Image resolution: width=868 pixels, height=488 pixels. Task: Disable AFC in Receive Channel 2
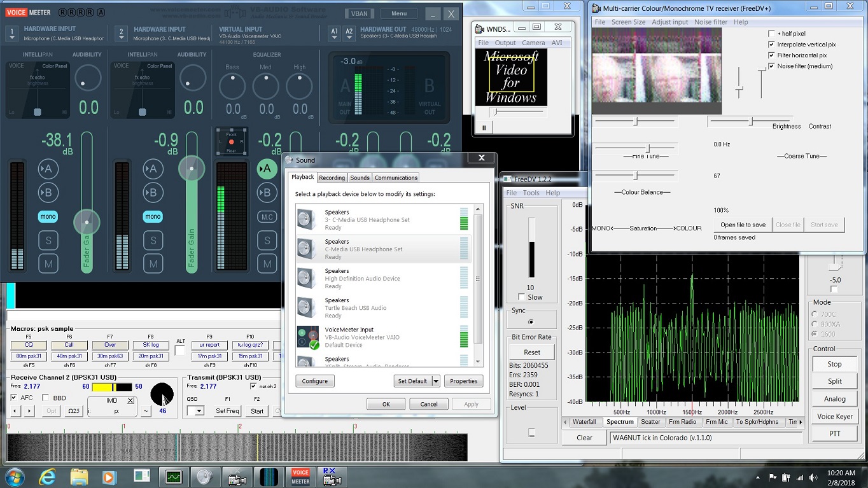click(14, 398)
